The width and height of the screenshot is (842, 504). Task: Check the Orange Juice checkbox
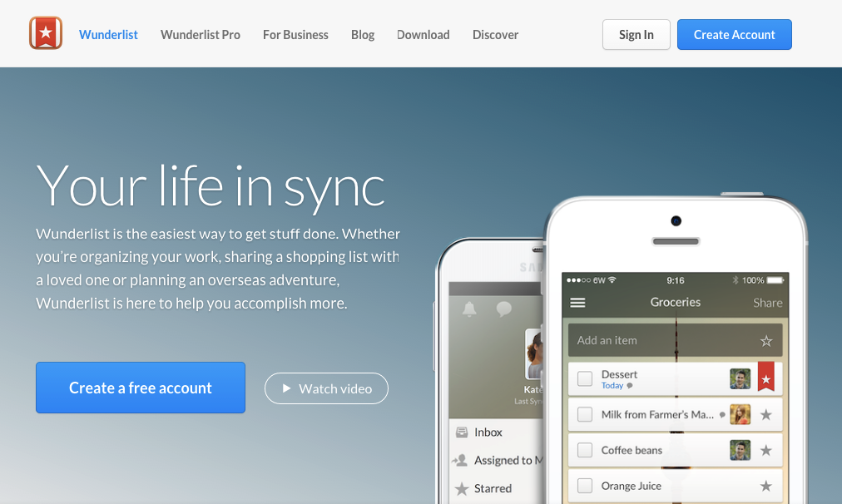coord(585,486)
